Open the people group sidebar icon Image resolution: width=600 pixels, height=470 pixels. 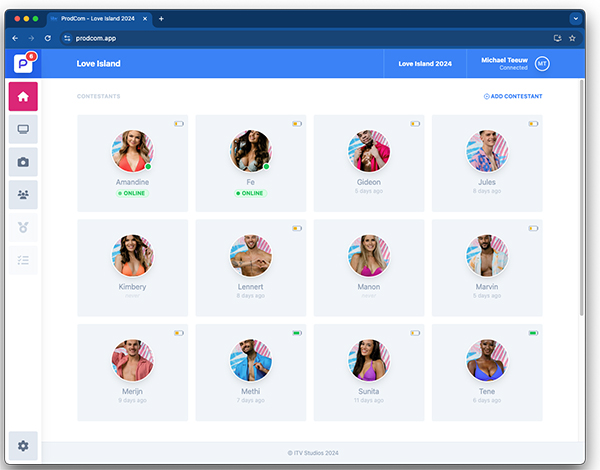tap(23, 195)
